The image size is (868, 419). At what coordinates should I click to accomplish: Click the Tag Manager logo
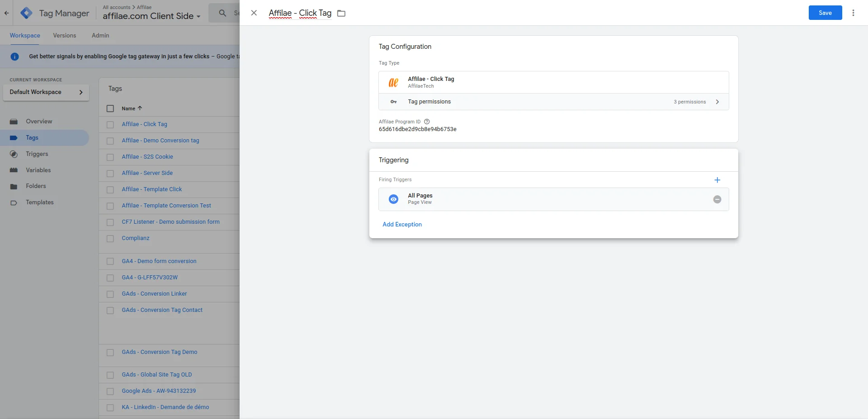(26, 13)
